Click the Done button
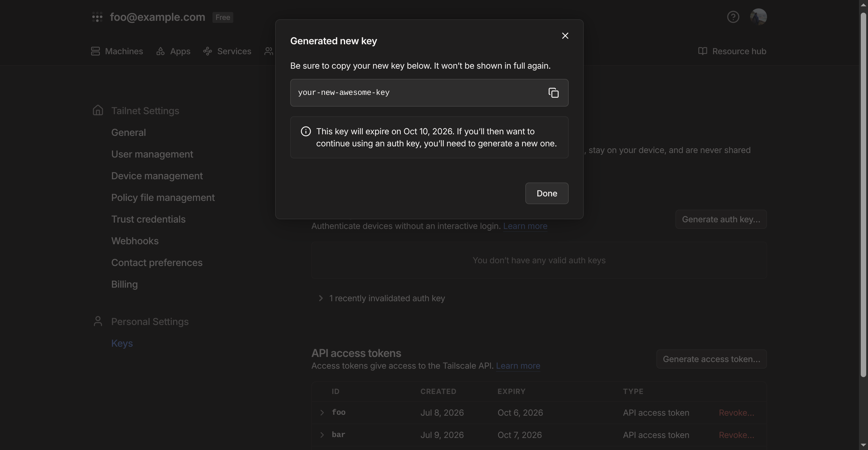 pyautogui.click(x=546, y=193)
